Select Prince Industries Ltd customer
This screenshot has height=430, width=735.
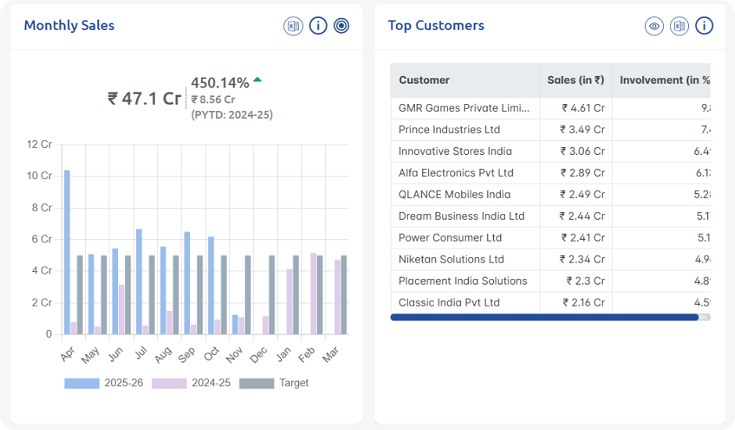point(449,130)
